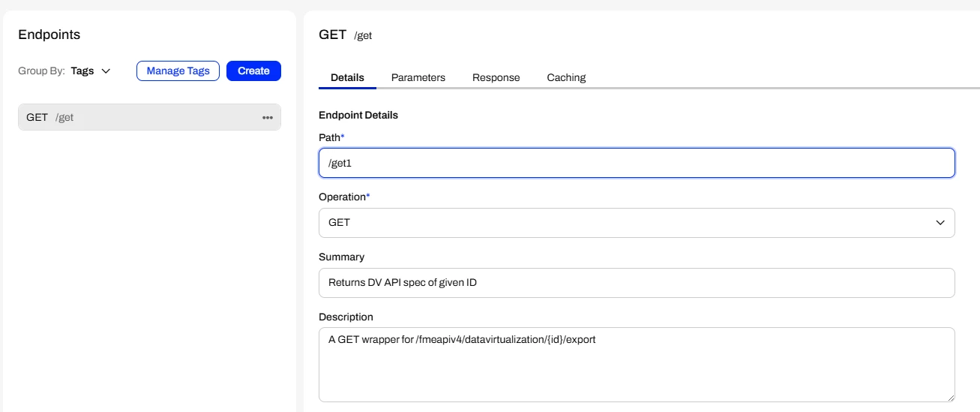Click the Summary field label

[x=341, y=257]
